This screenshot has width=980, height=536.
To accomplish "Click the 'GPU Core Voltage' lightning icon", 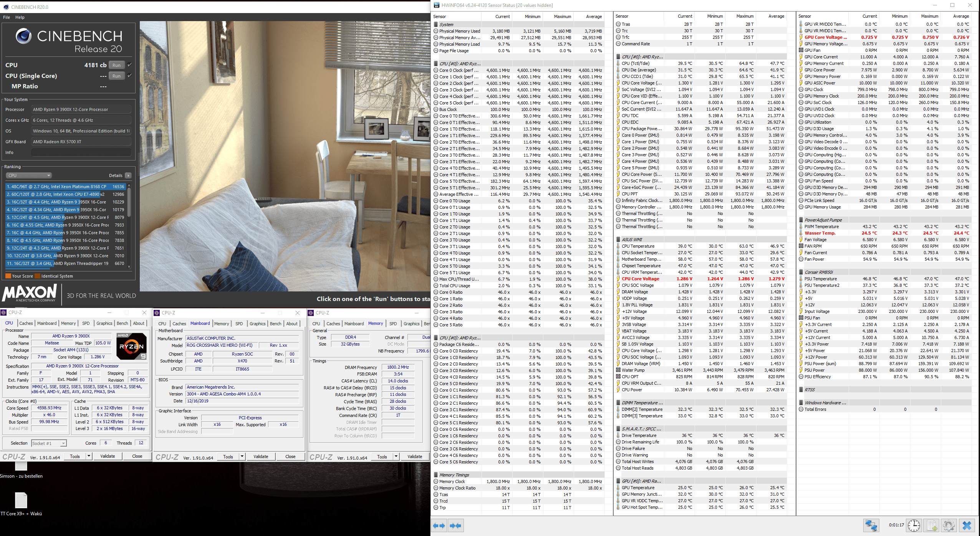I will pos(801,37).
